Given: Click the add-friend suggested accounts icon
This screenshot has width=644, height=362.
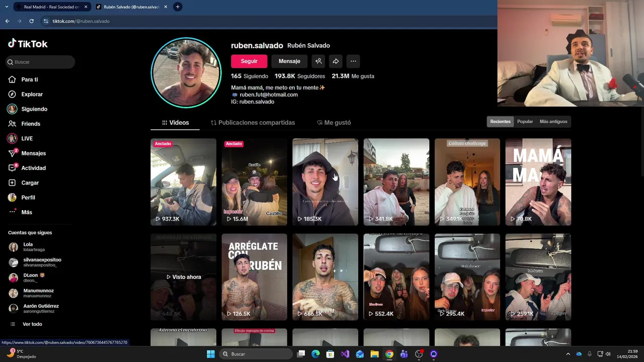Looking at the screenshot, I should (x=318, y=61).
